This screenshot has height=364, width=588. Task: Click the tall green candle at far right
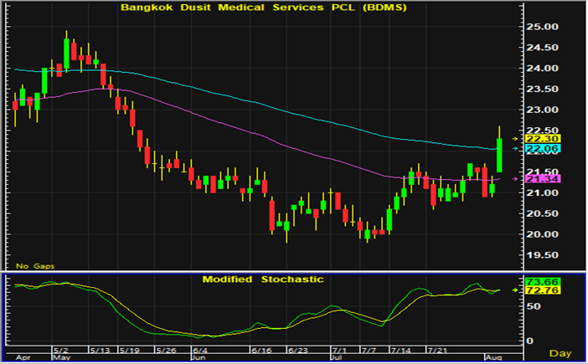[499, 155]
